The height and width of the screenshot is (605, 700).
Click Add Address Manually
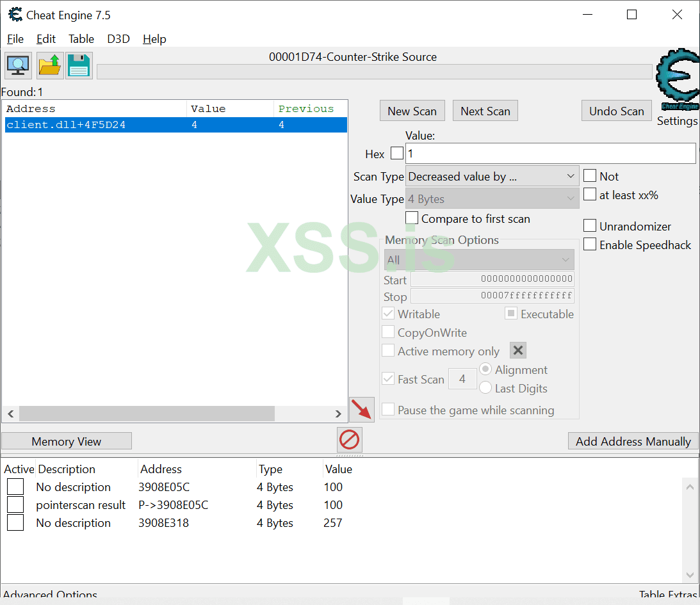pyautogui.click(x=633, y=441)
